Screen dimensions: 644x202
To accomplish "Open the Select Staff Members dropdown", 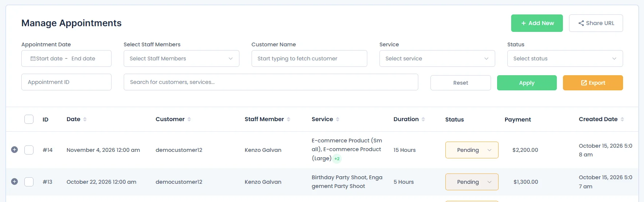I will (x=182, y=58).
